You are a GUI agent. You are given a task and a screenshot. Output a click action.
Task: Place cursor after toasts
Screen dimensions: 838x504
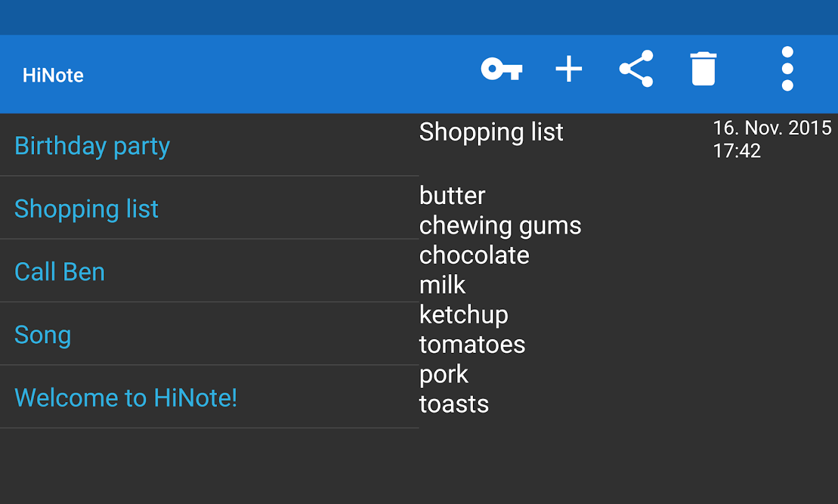489,404
